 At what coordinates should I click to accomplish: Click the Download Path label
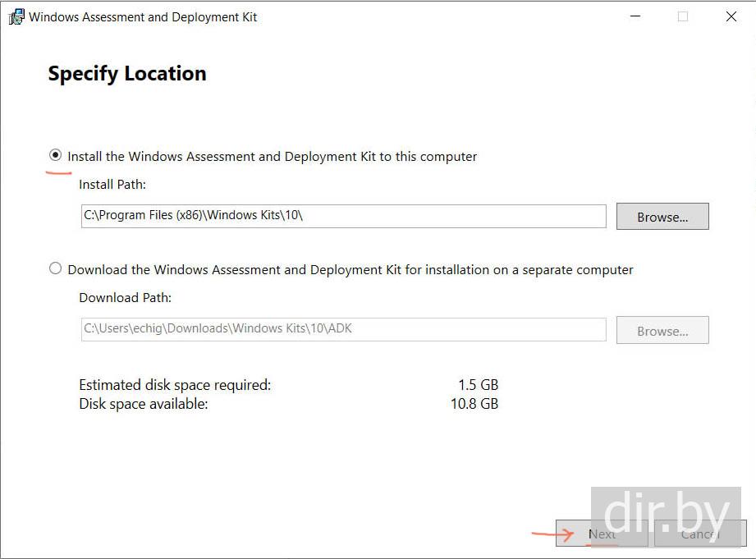pyautogui.click(x=125, y=298)
